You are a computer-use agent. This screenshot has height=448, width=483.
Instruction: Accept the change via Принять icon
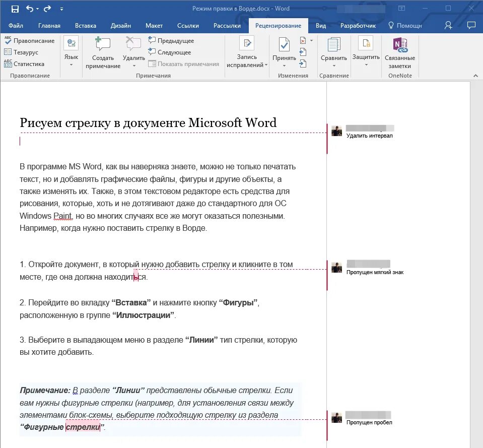[x=284, y=45]
